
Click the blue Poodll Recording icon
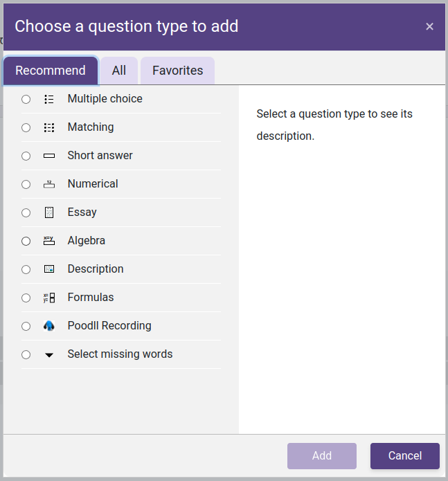pos(49,326)
